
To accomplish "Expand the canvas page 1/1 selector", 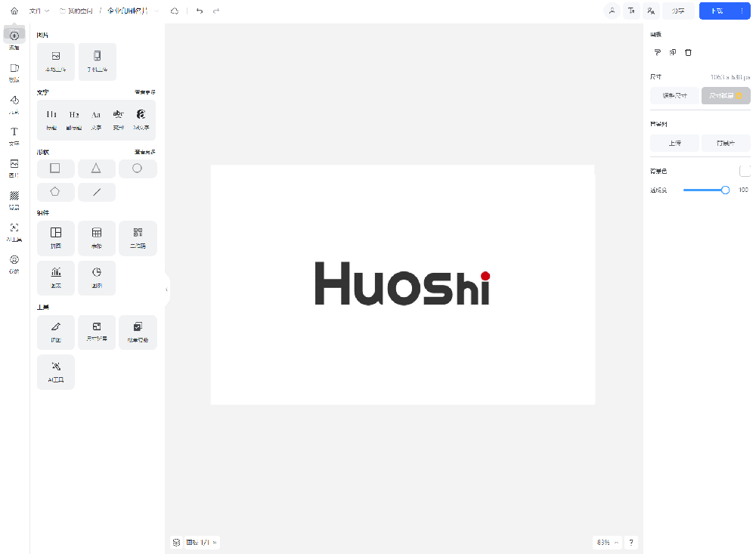I will pos(202,543).
